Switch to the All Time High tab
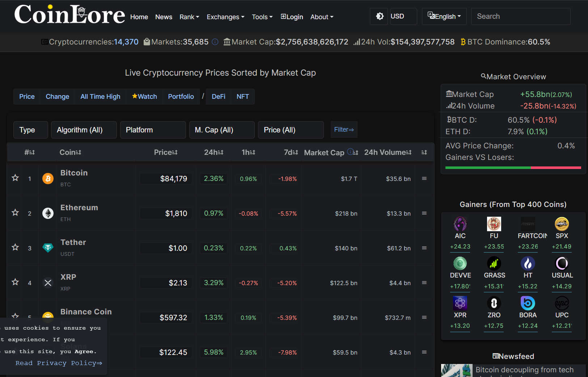Image resolution: width=588 pixels, height=377 pixels. [100, 97]
